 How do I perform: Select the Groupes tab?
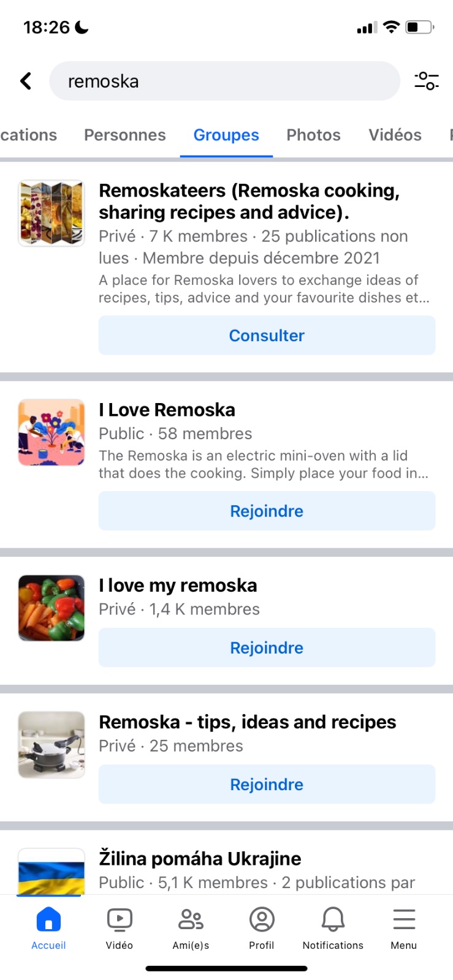point(226,135)
